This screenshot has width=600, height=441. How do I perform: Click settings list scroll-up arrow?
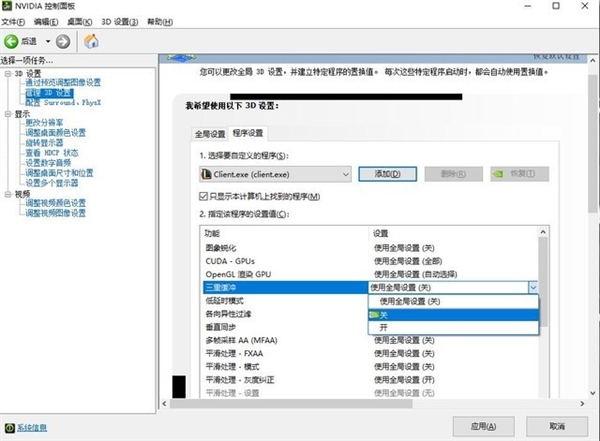pos(543,232)
